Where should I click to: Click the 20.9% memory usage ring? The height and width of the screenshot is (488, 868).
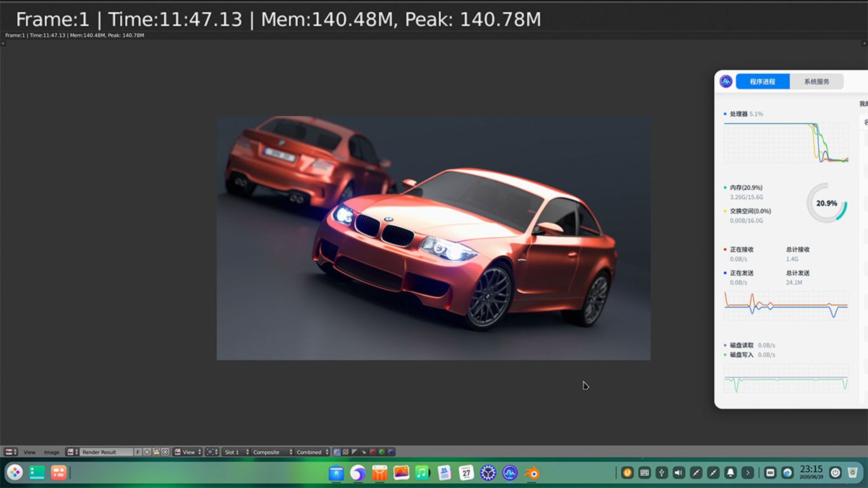pos(827,204)
